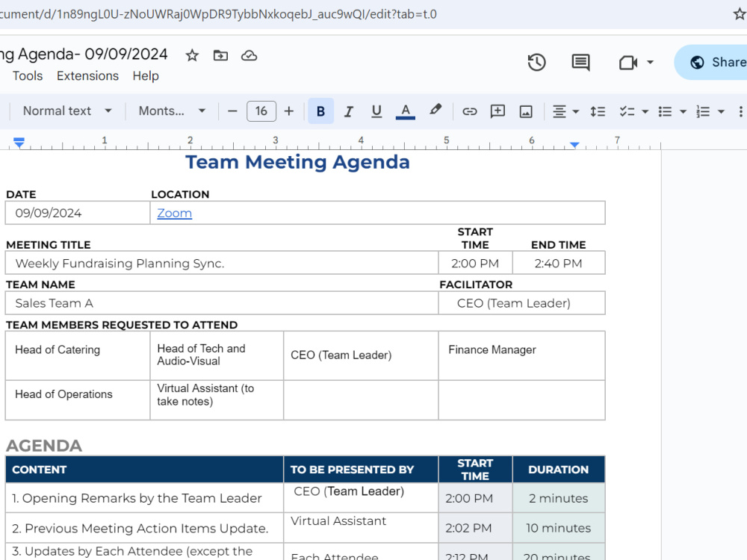The image size is (747, 560).
Task: Expand the bulleted list options arrow
Action: (683, 111)
